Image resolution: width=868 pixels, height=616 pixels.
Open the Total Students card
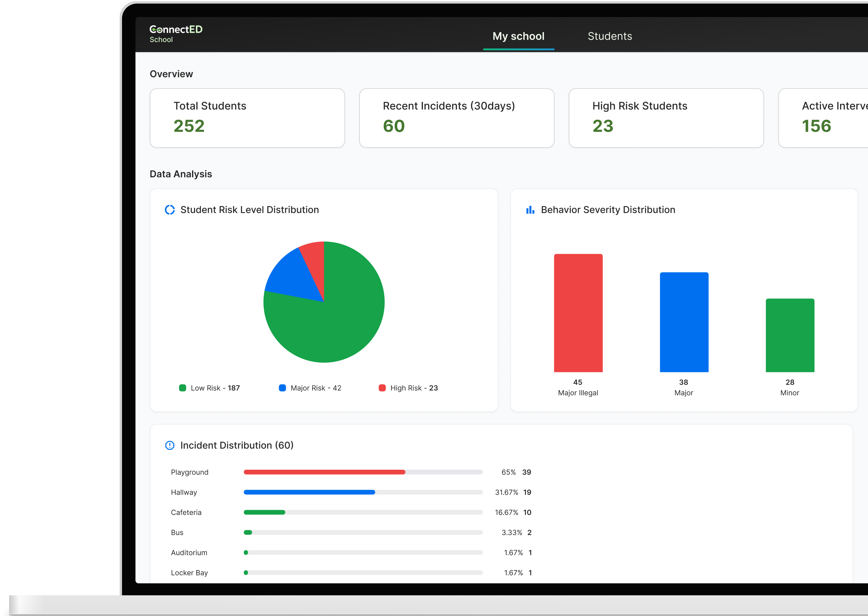tap(247, 118)
